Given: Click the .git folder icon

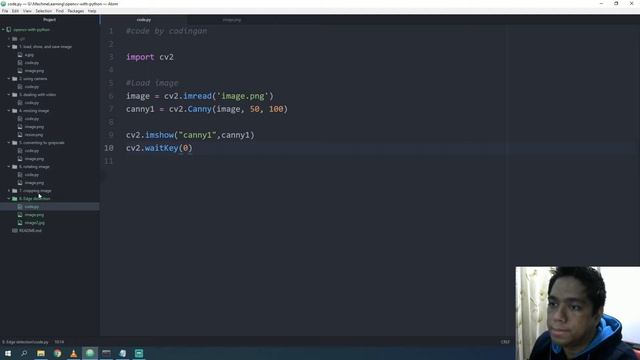Looking at the screenshot, I should pyautogui.click(x=15, y=39).
